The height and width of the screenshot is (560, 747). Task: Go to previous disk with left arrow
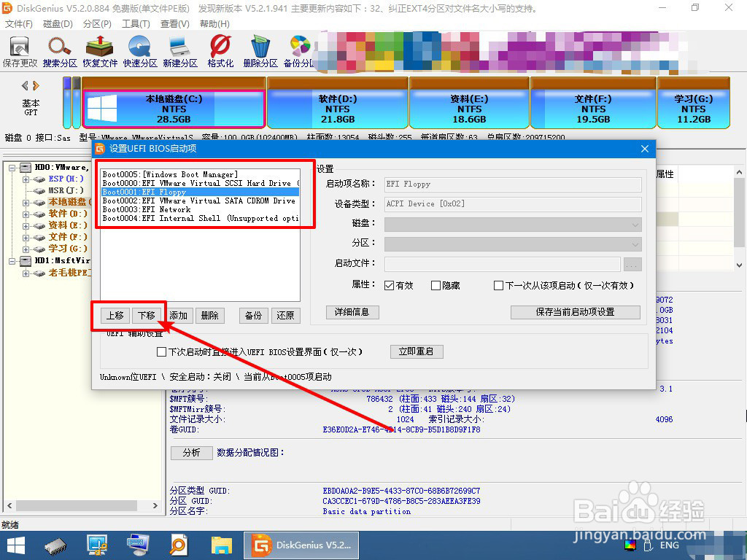click(x=25, y=86)
